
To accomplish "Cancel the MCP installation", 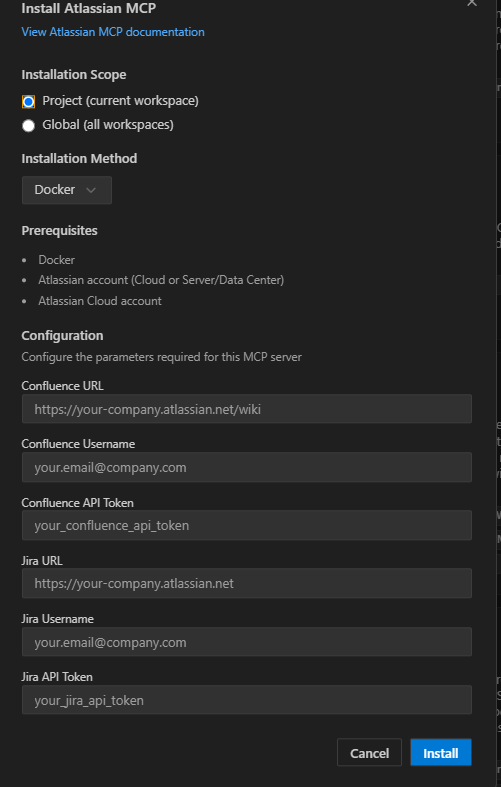I will [369, 753].
